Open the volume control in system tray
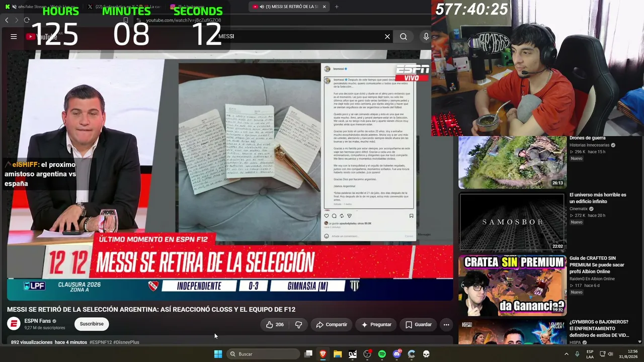The width and height of the screenshot is (644, 362). click(610, 354)
